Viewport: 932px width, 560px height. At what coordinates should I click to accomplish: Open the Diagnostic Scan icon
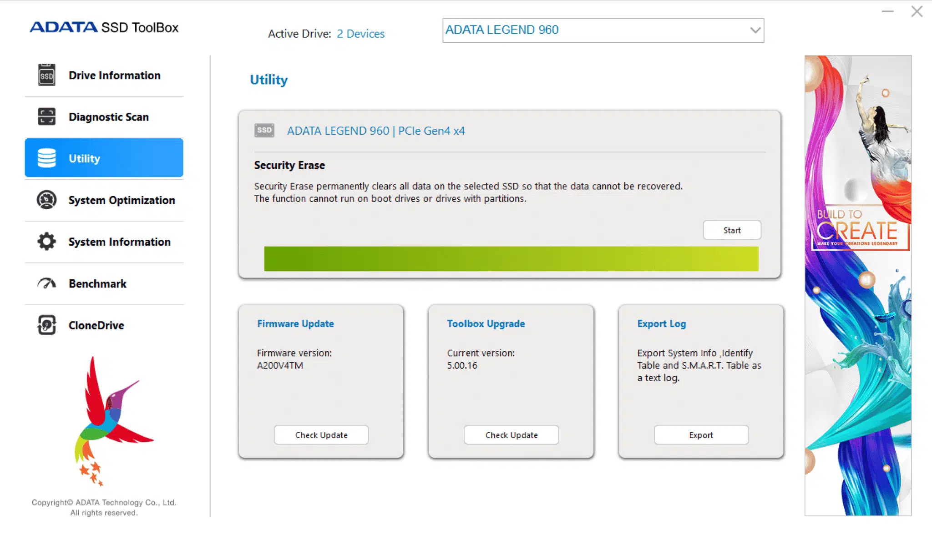[x=46, y=117]
